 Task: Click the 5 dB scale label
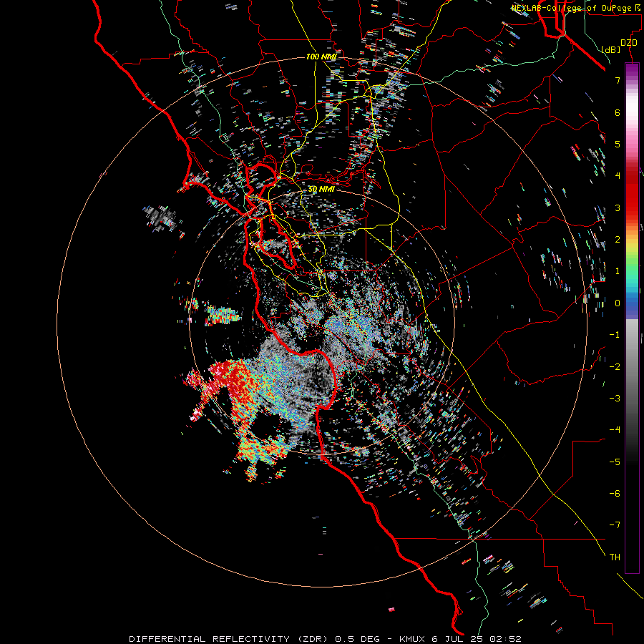(618, 144)
